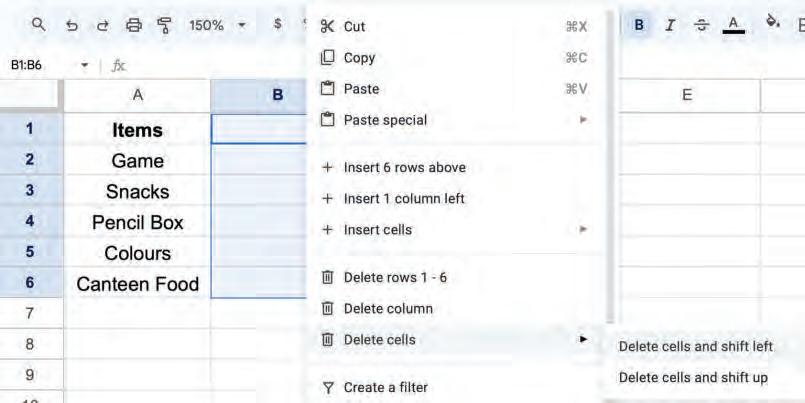805x403 pixels.
Task: Activate the paint format tool
Action: pyautogui.click(x=164, y=24)
